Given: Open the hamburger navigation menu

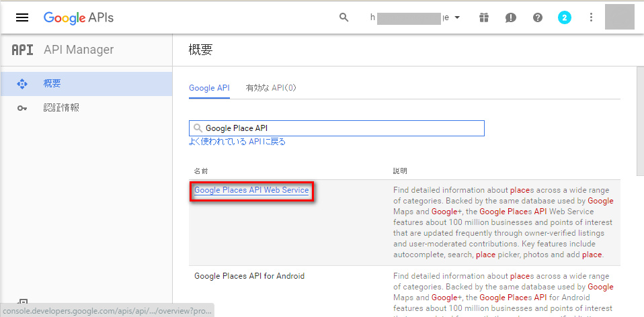Looking at the screenshot, I should (22, 17).
